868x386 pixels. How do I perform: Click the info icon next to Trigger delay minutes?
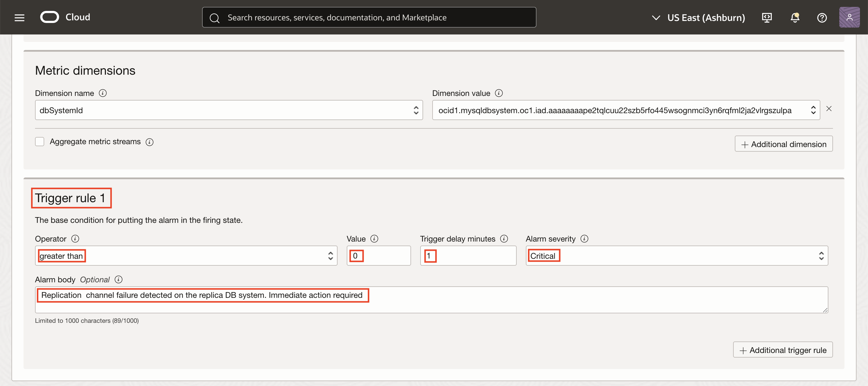coord(504,238)
